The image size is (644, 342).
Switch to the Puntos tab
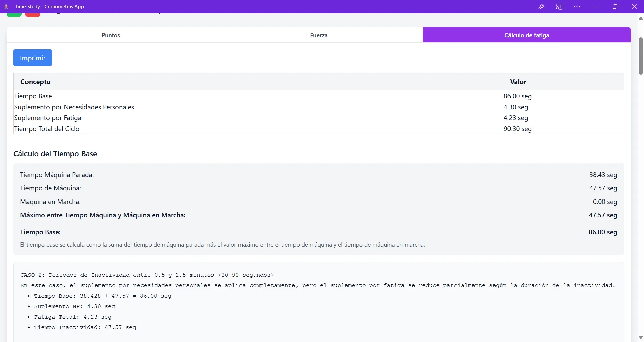click(111, 35)
